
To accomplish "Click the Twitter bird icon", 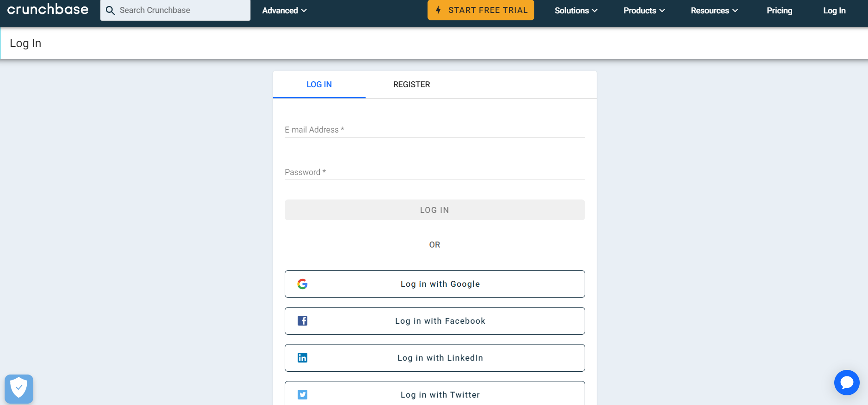I will 302,395.
